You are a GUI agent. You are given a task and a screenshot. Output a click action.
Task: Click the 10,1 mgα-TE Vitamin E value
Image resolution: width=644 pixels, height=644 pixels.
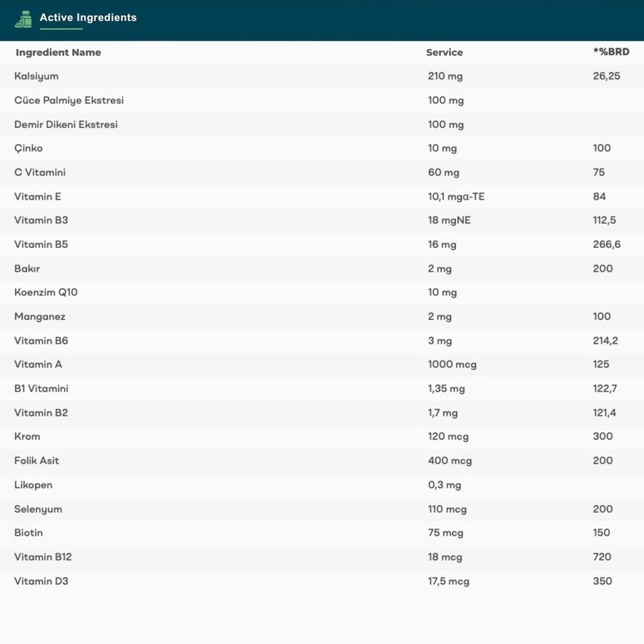point(456,197)
